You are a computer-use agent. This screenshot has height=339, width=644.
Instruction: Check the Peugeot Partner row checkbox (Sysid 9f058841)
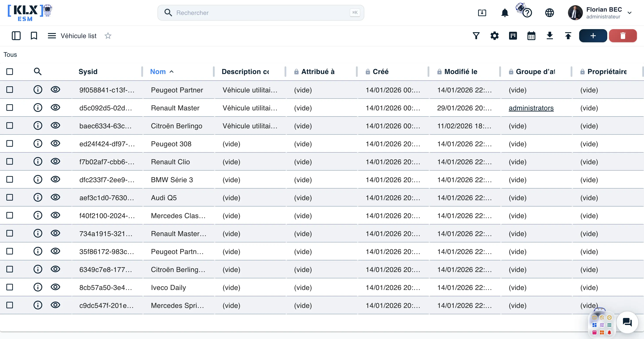(x=10, y=90)
